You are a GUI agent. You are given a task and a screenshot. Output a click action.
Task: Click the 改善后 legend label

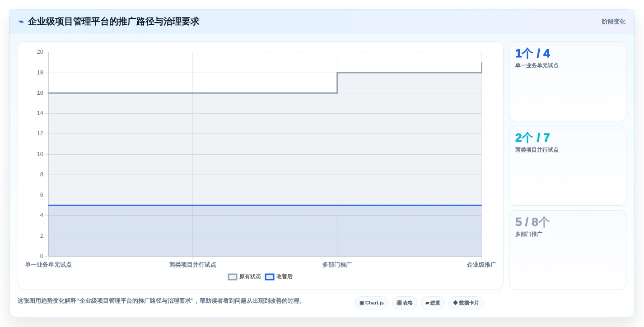[285, 277]
